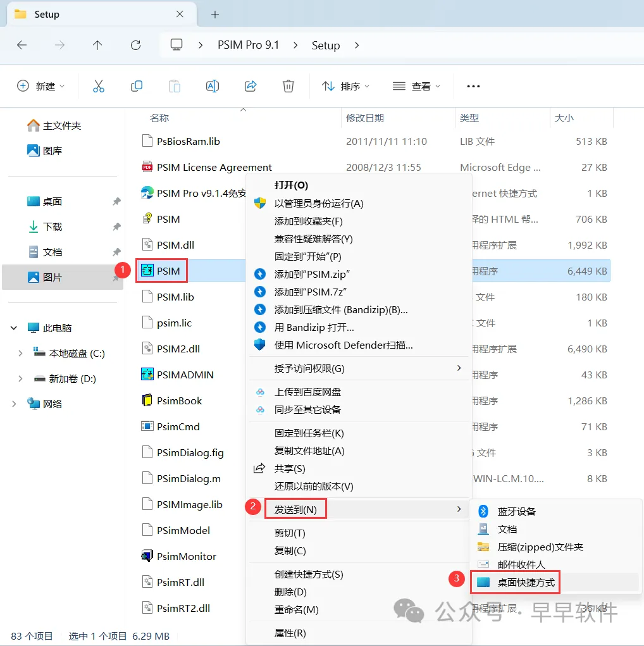This screenshot has width=644, height=646.
Task: Click Open with Bandizip entry
Action: (359, 327)
